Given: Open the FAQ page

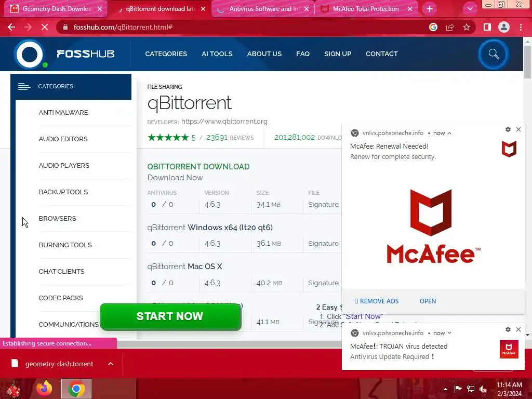Looking at the screenshot, I should 303,54.
